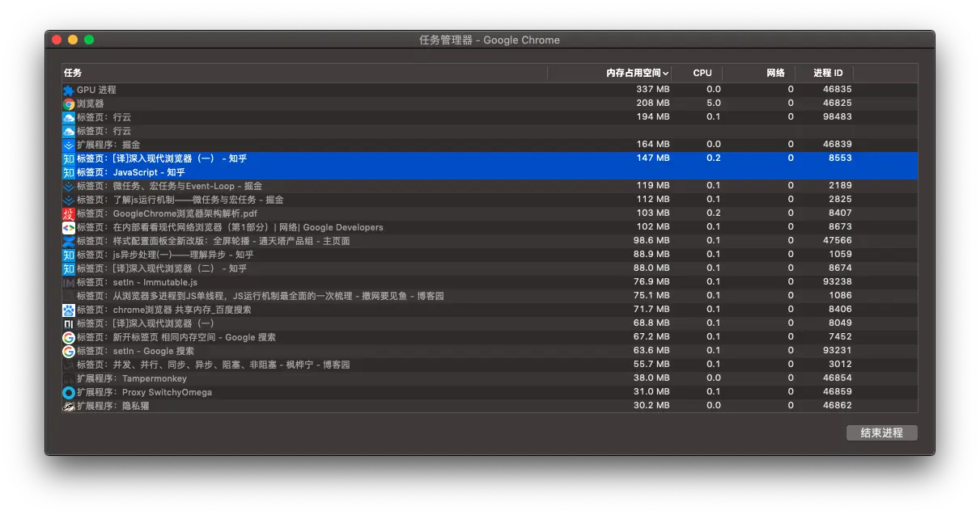The image size is (980, 515).
Task: Click the 结束进程 button
Action: click(x=881, y=433)
